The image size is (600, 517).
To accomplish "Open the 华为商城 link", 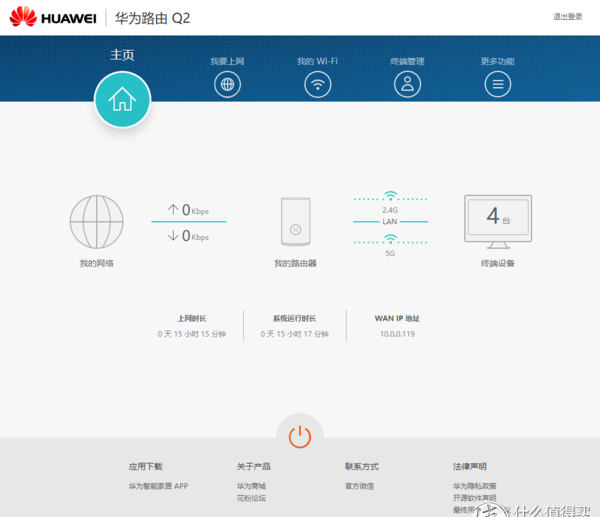I will (251, 486).
